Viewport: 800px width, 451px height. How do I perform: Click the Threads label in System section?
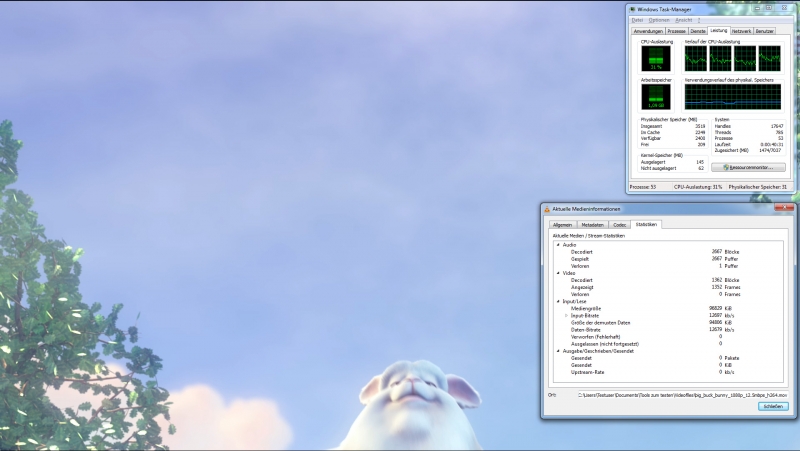click(x=723, y=132)
